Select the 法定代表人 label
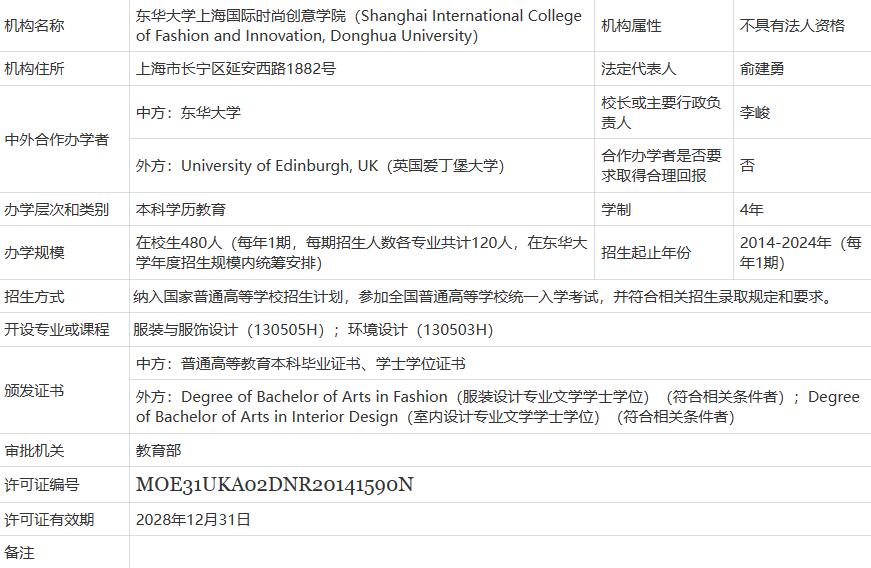This screenshot has height=568, width=871. click(x=638, y=69)
